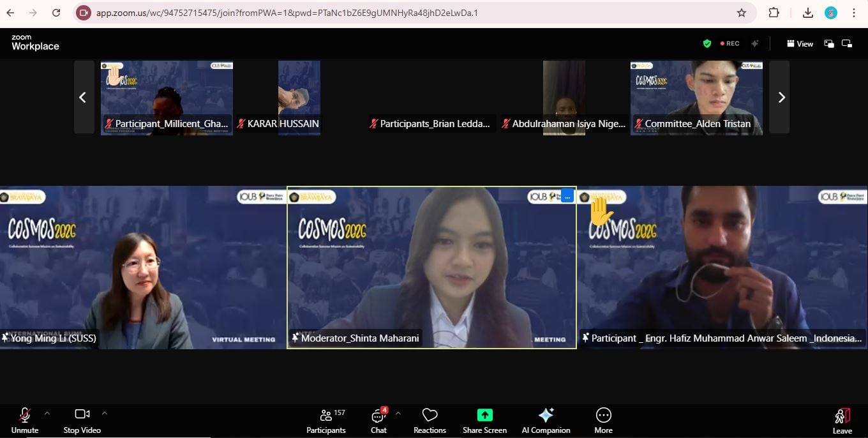This screenshot has width=868, height=438.
Task: Show previous page of participant thumbnails
Action: click(x=82, y=97)
